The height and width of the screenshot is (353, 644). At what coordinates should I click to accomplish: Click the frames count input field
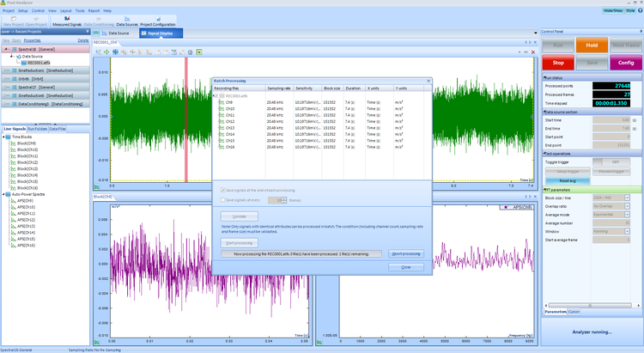pyautogui.click(x=274, y=199)
